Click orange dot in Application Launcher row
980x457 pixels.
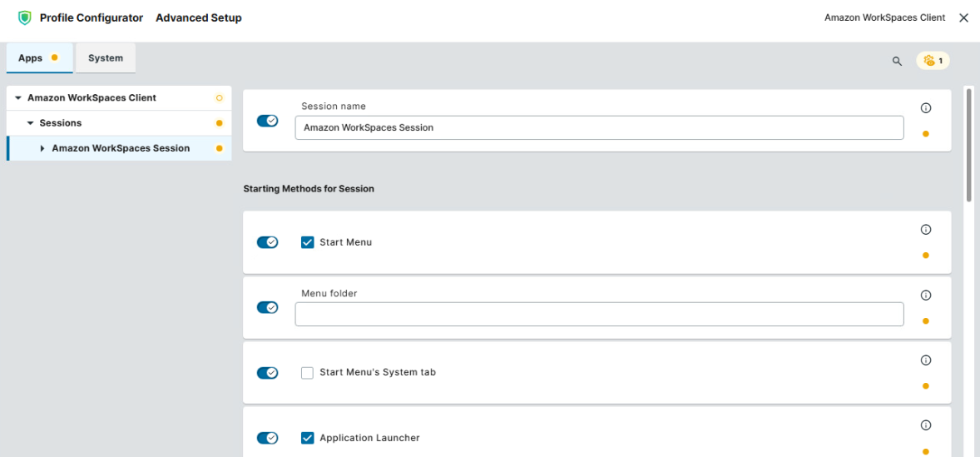coord(926,450)
